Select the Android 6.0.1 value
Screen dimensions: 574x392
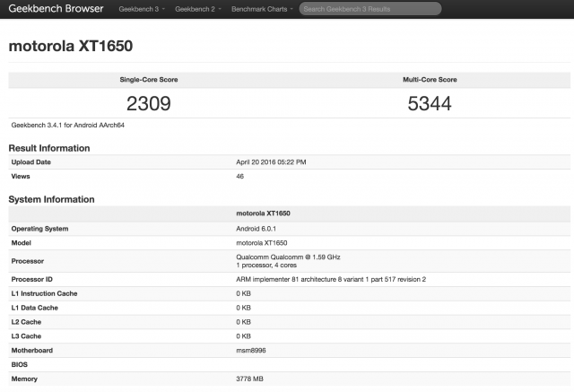coord(256,229)
